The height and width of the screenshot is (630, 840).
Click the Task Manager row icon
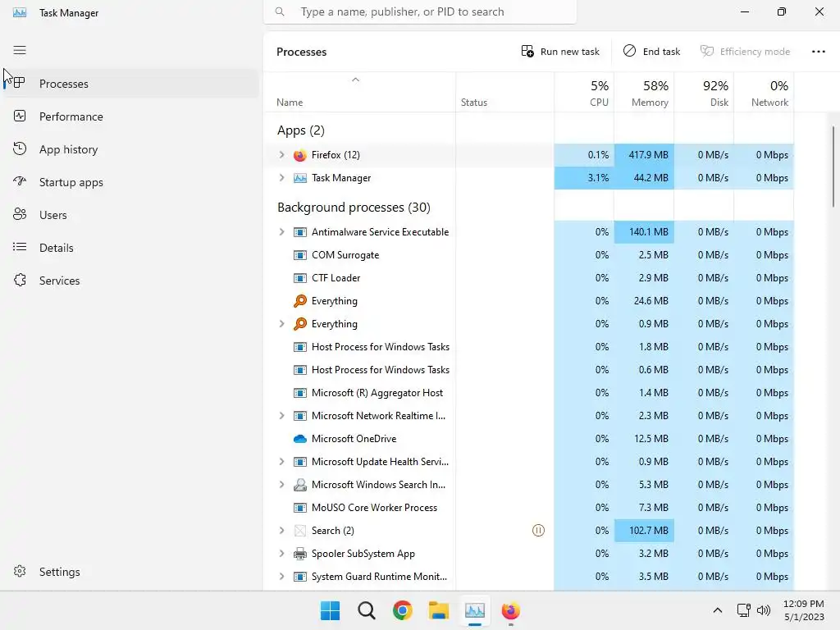[300, 178]
